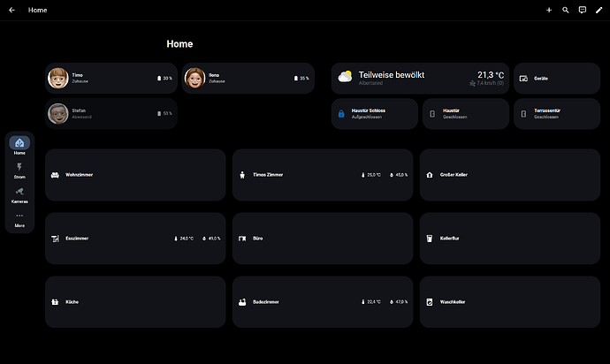Image resolution: width=610 pixels, height=364 pixels.
Task: Click the plus add icon in header
Action: click(549, 10)
